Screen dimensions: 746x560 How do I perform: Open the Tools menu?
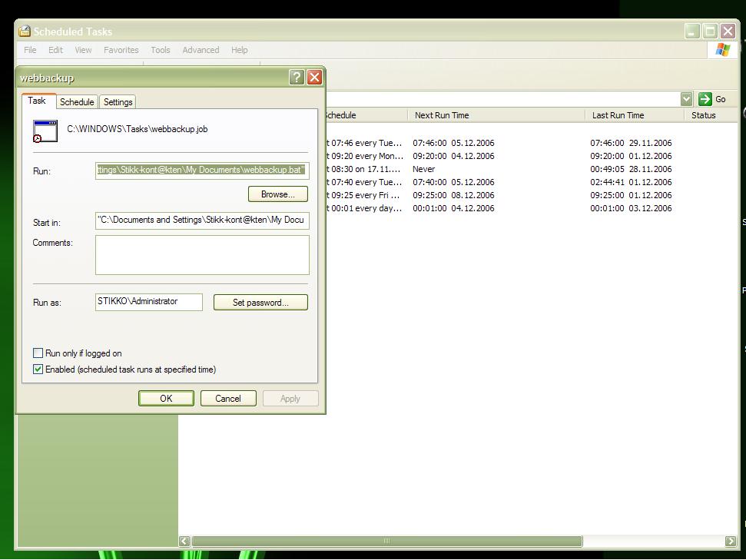161,50
